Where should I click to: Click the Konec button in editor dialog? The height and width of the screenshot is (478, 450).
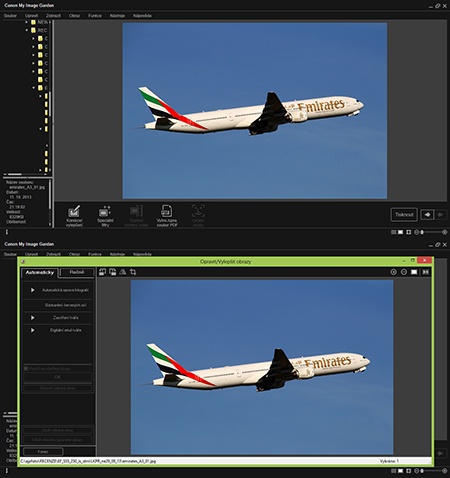coord(43,452)
